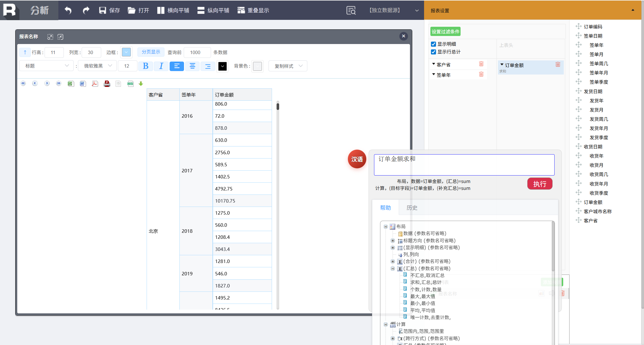The image size is (644, 345).
Task: Apply bold formatting
Action: [145, 66]
